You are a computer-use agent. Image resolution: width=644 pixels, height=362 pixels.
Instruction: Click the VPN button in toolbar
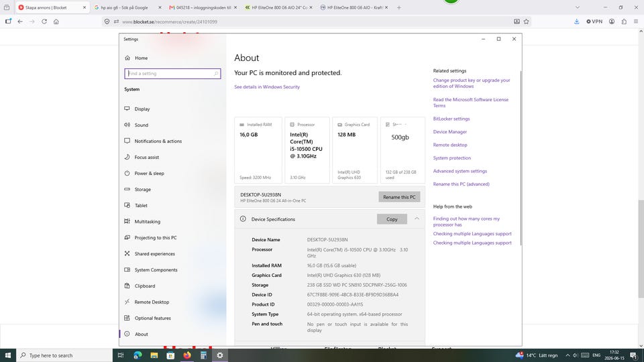point(594,21)
